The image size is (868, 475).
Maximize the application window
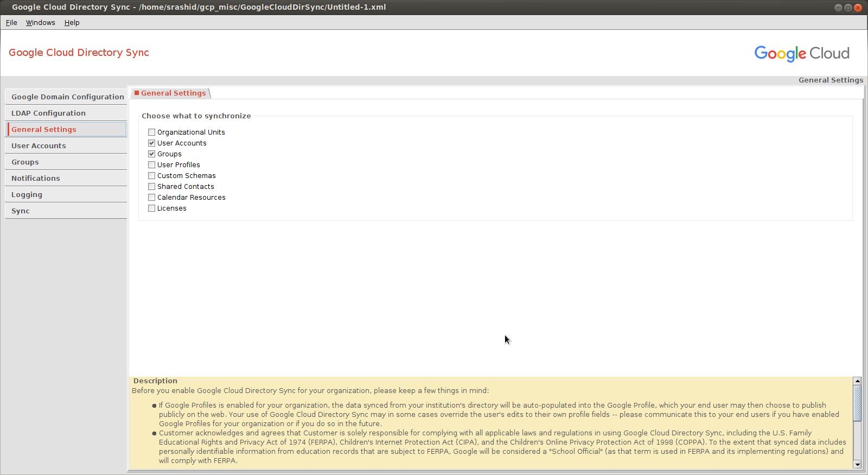click(x=848, y=8)
